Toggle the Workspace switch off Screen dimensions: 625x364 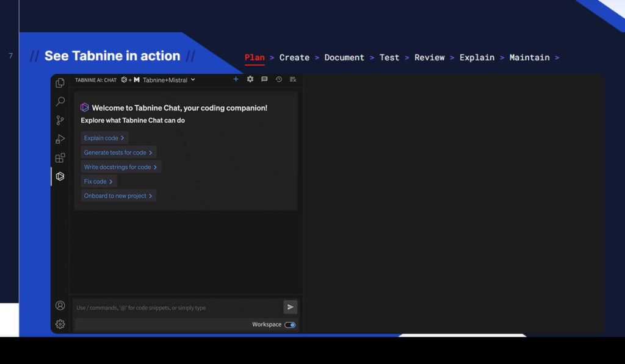pos(290,325)
